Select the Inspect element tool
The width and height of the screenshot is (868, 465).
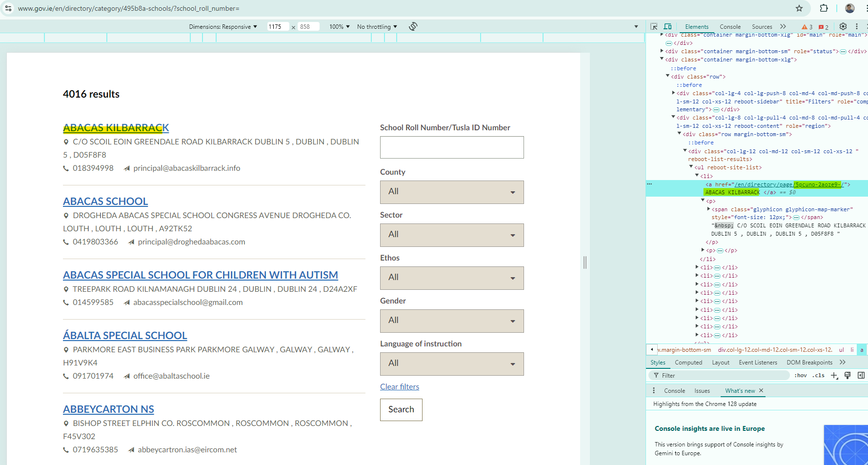653,27
